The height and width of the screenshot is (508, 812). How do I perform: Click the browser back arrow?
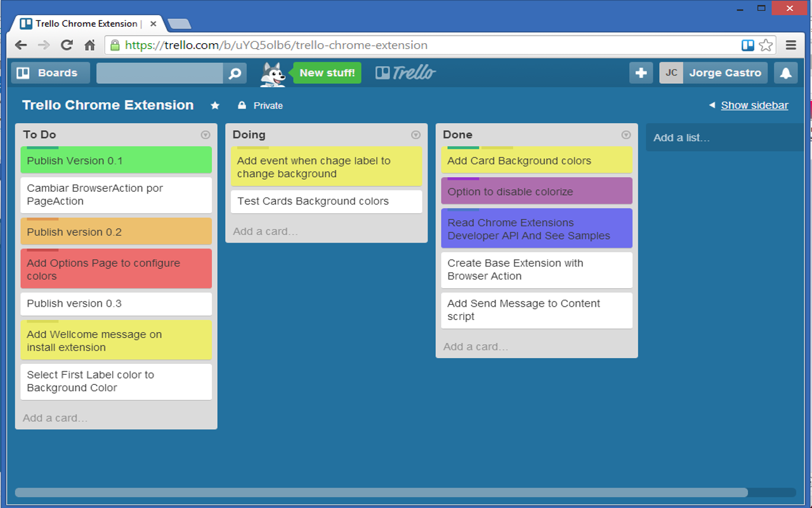click(21, 45)
